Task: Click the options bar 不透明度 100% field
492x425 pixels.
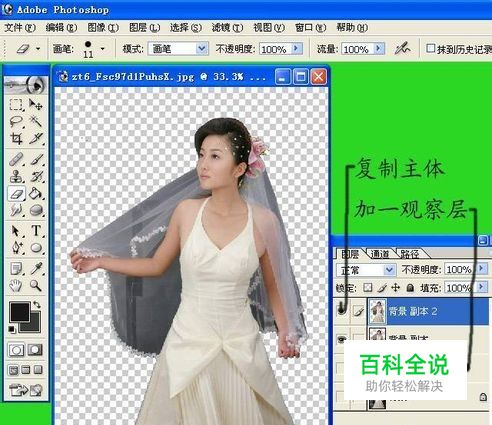Action: tap(276, 49)
